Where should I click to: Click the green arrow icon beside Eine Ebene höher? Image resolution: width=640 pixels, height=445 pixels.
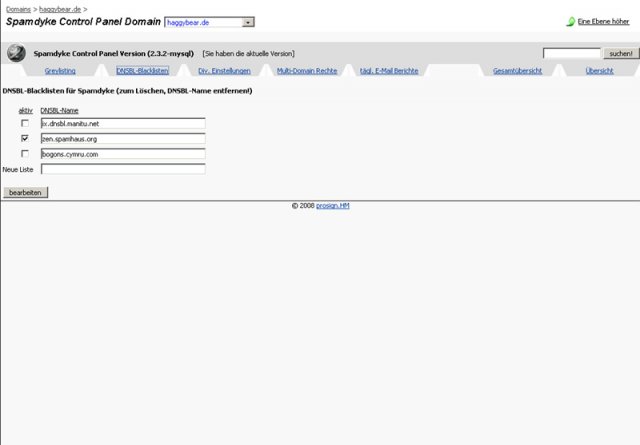coord(571,22)
